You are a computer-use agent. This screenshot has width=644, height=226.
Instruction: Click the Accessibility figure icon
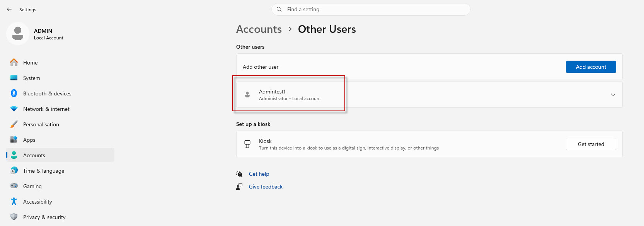click(14, 201)
